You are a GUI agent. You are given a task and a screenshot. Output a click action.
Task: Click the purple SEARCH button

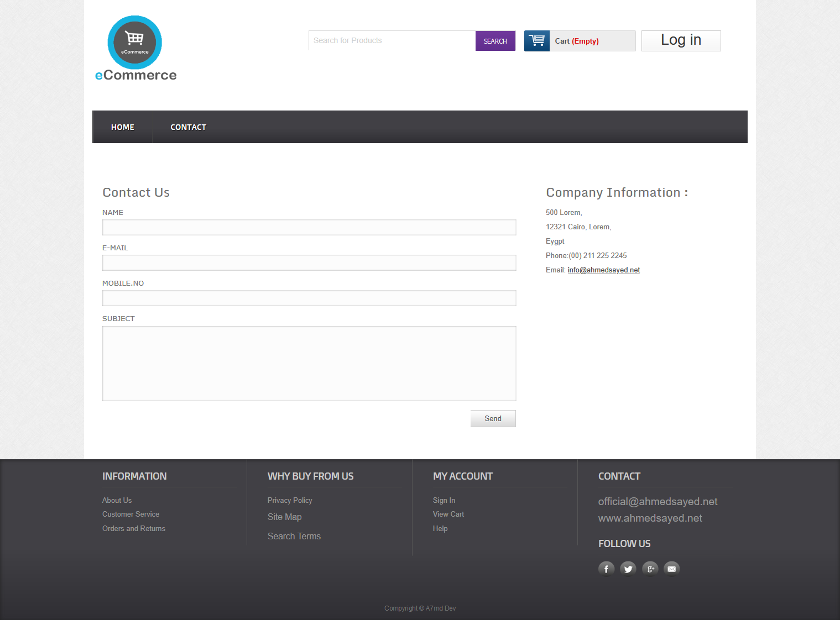pyautogui.click(x=495, y=41)
